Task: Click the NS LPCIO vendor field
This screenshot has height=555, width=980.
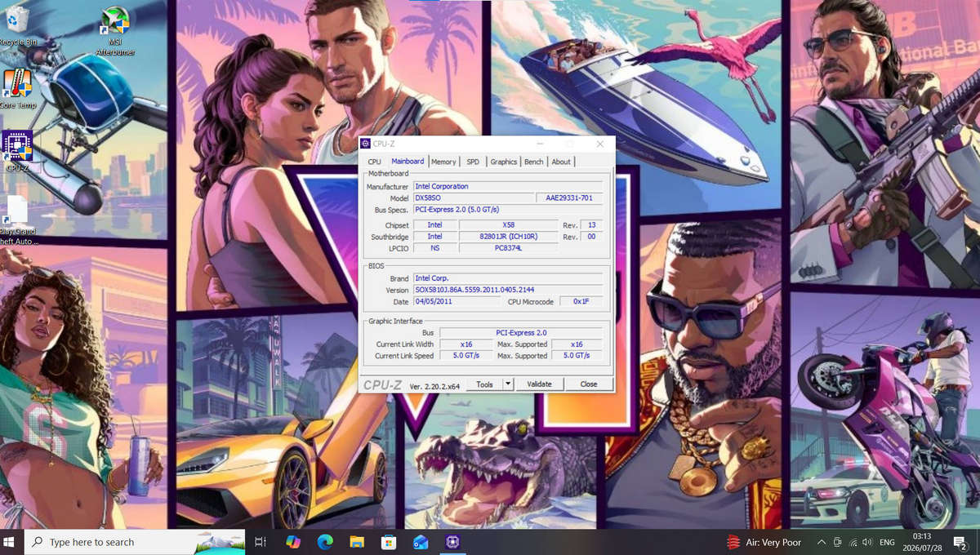Action: coord(434,247)
